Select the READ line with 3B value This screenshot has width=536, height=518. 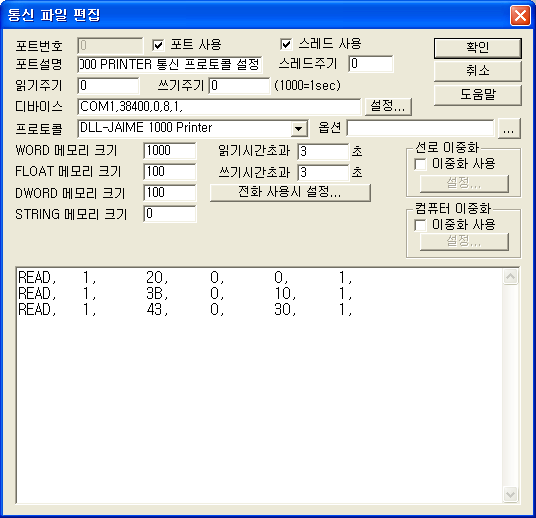[x=185, y=293]
